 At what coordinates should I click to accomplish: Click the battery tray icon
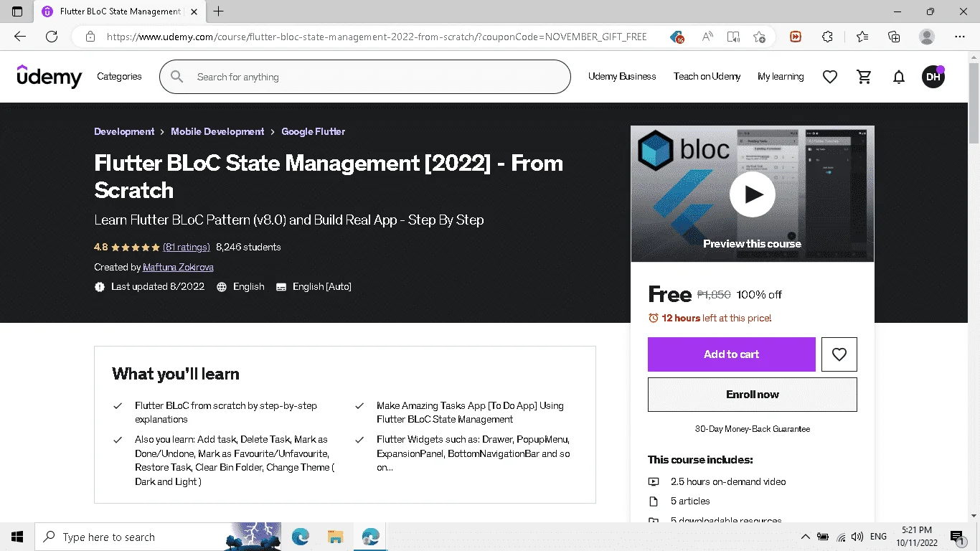click(823, 537)
